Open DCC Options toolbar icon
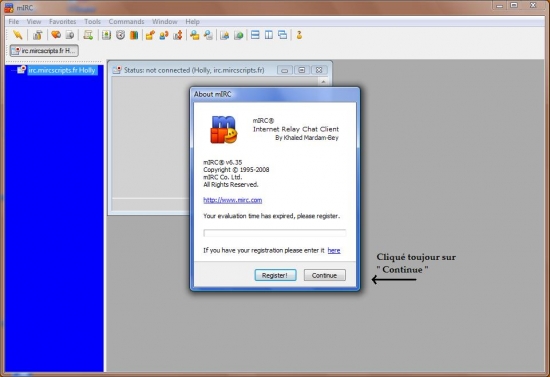The width and height of the screenshot is (550, 377). [x=178, y=35]
